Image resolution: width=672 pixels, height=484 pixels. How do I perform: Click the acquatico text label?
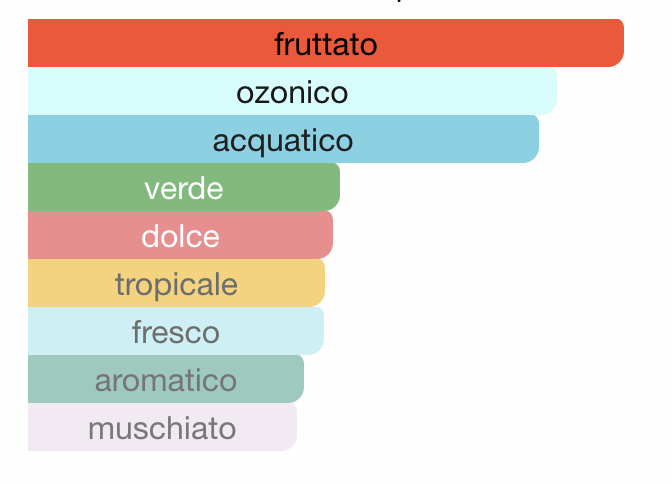(283, 142)
